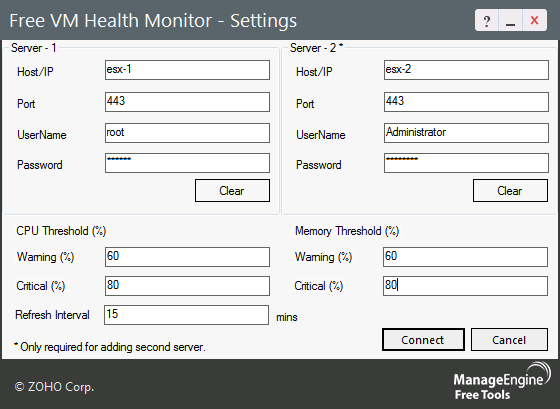
Task: Click the Server 2 Host/IP field esx-2
Action: (466, 70)
